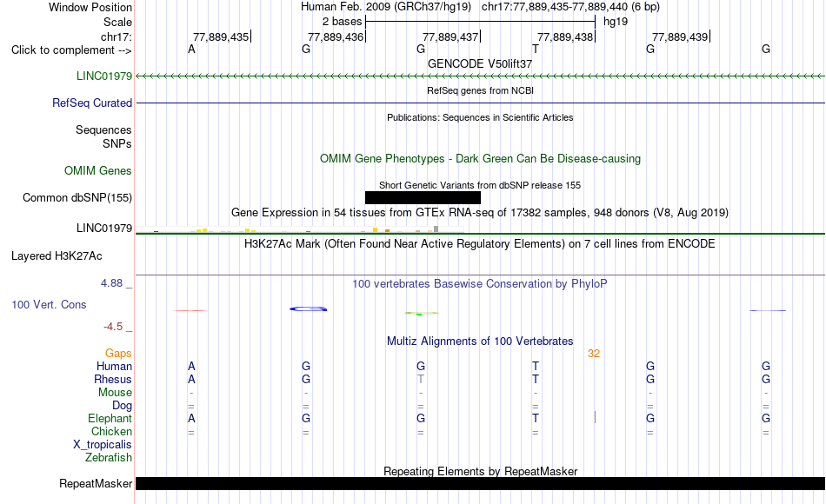826x504 pixels.
Task: Click 100 vertebrates Basewise Conservation by PhyloP title
Action: click(480, 284)
